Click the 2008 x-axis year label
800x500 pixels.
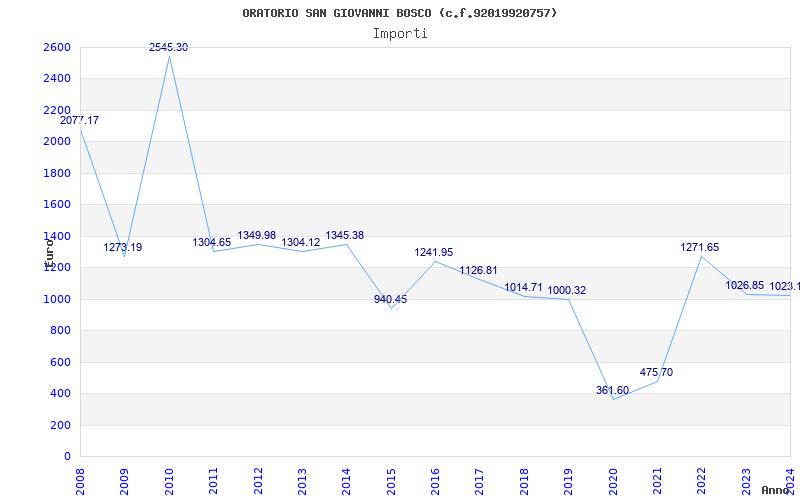pyautogui.click(x=80, y=481)
